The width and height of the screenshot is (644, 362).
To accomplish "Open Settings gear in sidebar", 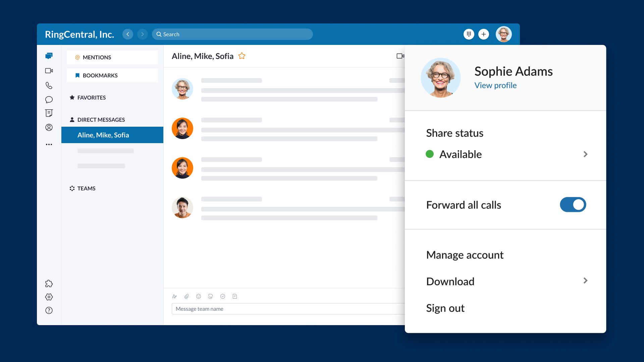I will pyautogui.click(x=49, y=297).
